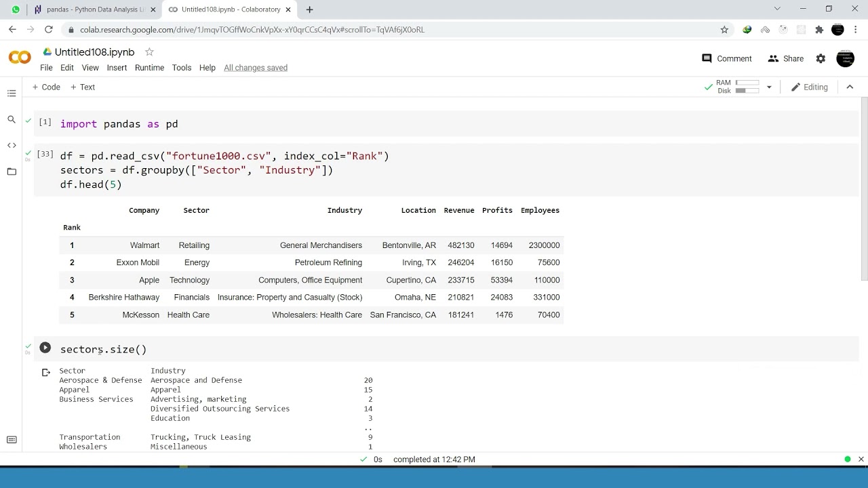This screenshot has width=868, height=488.
Task: Reload the page
Action: point(49,30)
